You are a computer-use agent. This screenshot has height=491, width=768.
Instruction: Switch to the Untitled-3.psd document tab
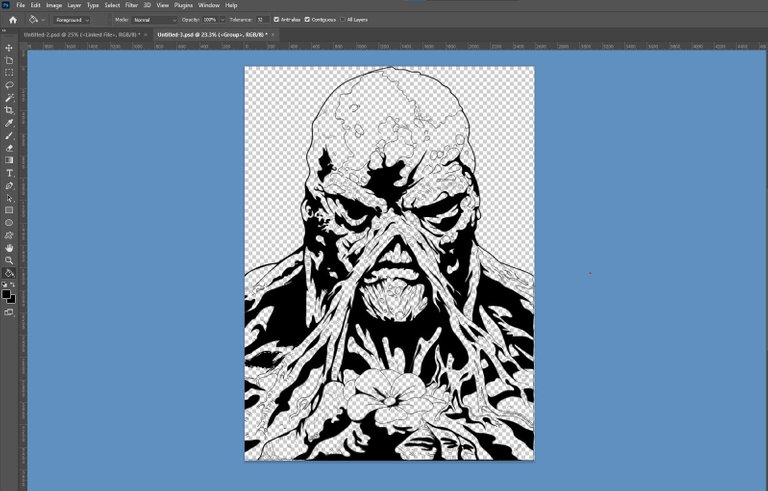212,35
